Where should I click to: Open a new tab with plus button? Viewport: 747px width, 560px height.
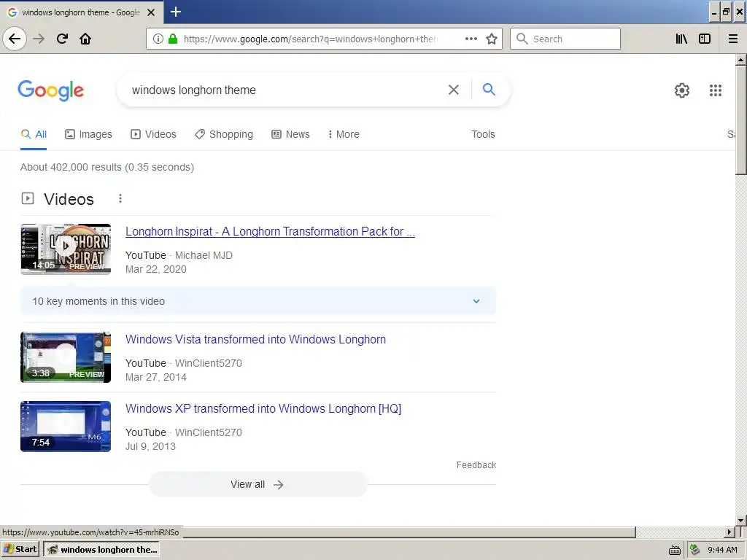click(175, 12)
